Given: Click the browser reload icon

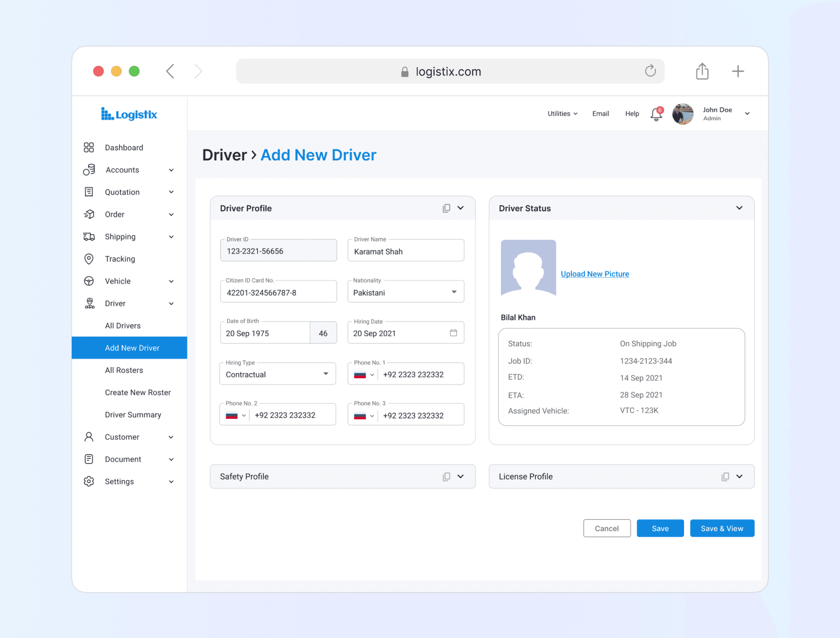Looking at the screenshot, I should tap(650, 71).
